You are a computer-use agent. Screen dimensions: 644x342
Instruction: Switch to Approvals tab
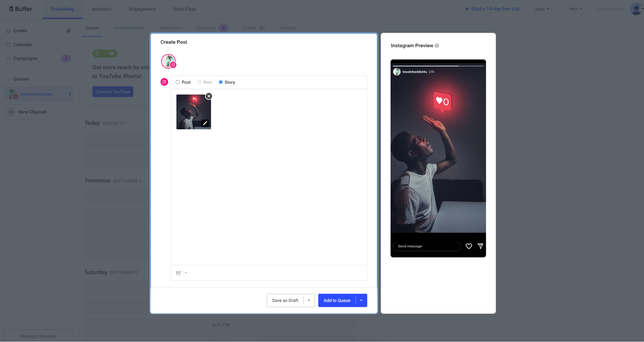(x=206, y=28)
